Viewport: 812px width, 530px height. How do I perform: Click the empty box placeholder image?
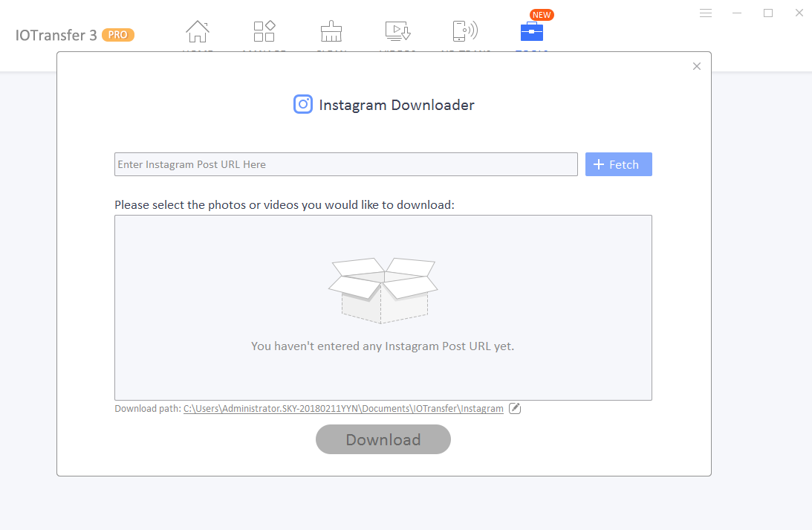click(383, 291)
